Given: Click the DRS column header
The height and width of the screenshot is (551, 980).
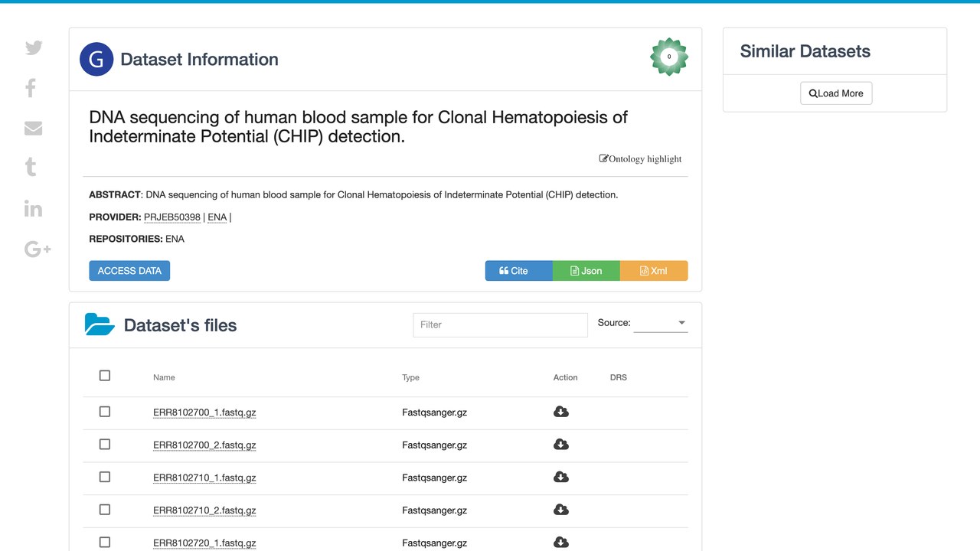Looking at the screenshot, I should tap(619, 377).
